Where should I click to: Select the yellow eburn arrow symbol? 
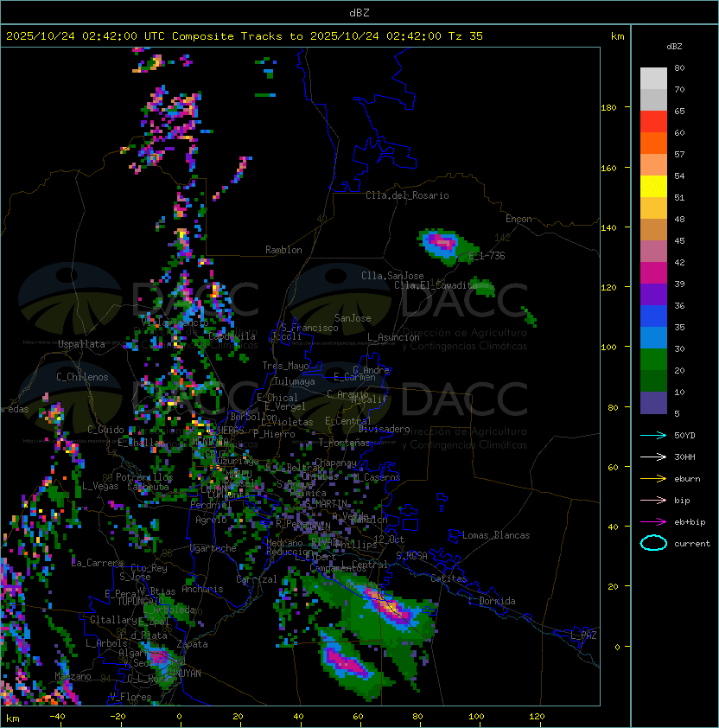coord(653,479)
